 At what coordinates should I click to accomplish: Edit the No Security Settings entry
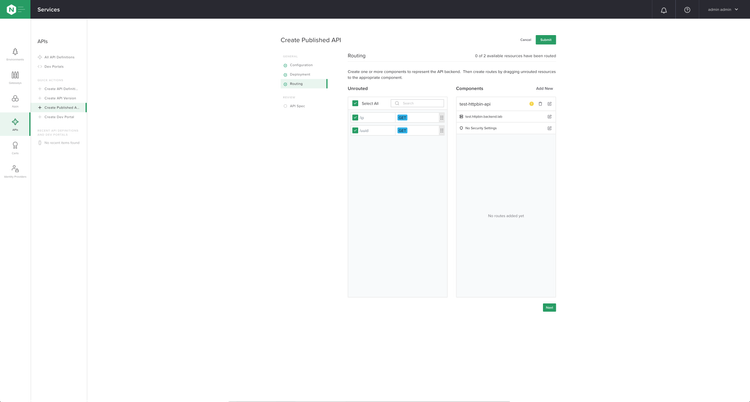coord(549,128)
